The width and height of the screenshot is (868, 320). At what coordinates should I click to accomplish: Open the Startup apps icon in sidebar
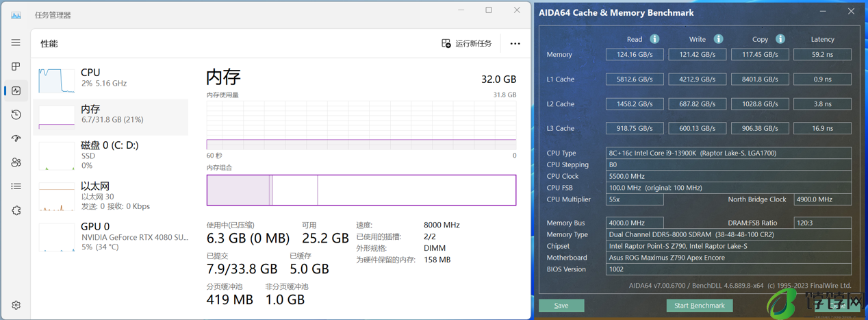[16, 138]
